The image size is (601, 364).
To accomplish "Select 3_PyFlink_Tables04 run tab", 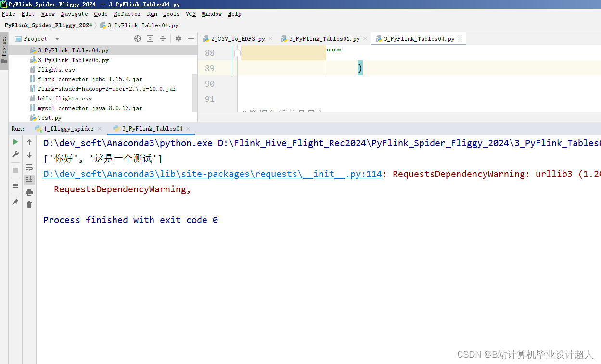I will coord(152,129).
